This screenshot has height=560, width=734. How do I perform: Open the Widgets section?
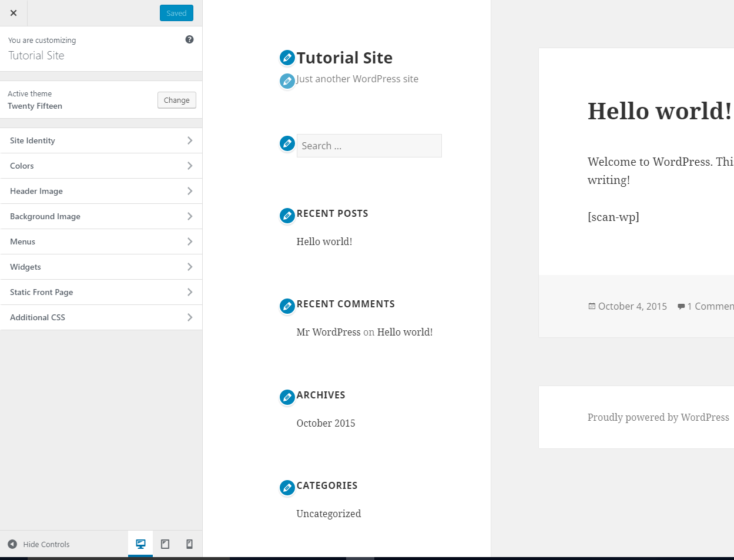101,267
